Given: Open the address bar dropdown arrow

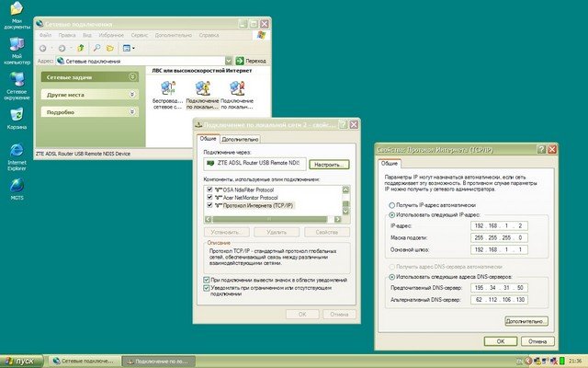Looking at the screenshot, I should (229, 60).
